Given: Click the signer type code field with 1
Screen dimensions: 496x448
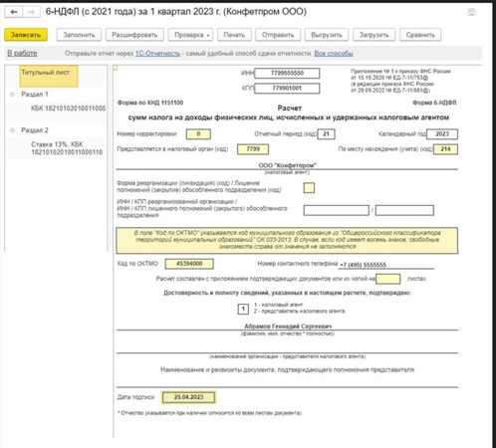Looking at the screenshot, I should coord(243,310).
